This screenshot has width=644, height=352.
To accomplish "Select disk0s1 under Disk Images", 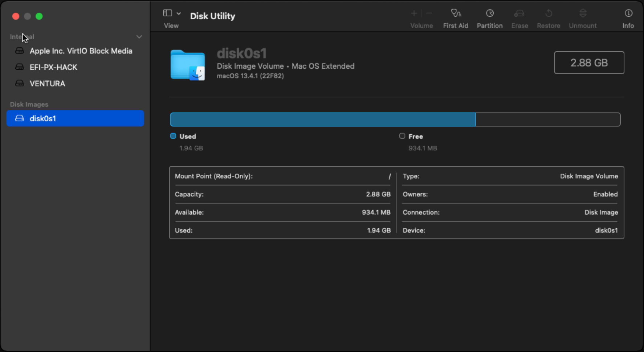I will [x=75, y=118].
